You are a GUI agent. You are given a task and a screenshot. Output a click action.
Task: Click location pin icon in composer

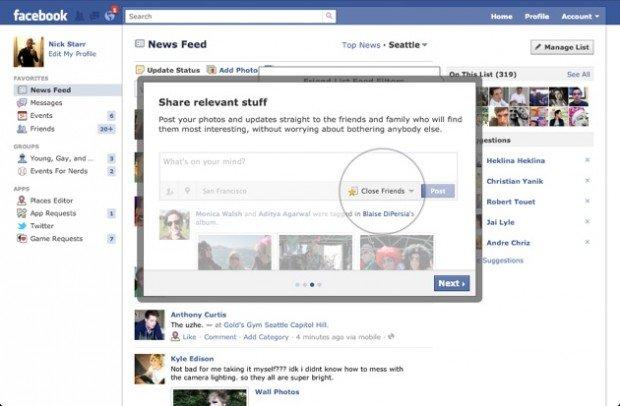[187, 191]
